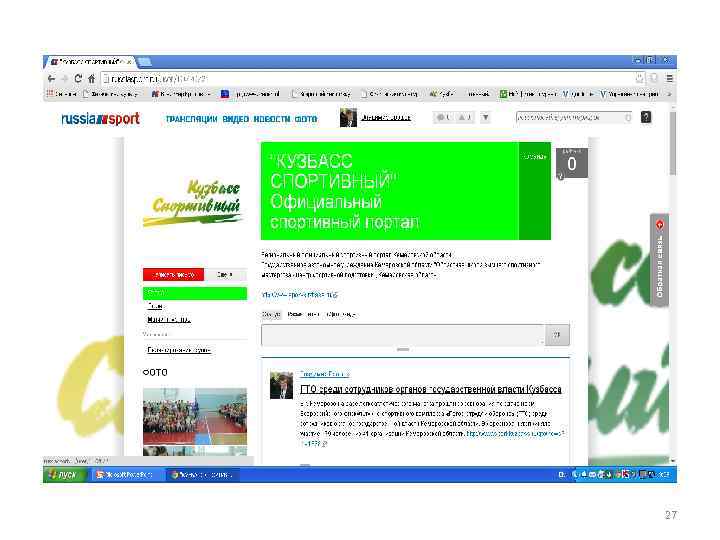720x540 pixels.
Task: Open the ГТО среди сотрудников органов article title
Action: (x=431, y=389)
